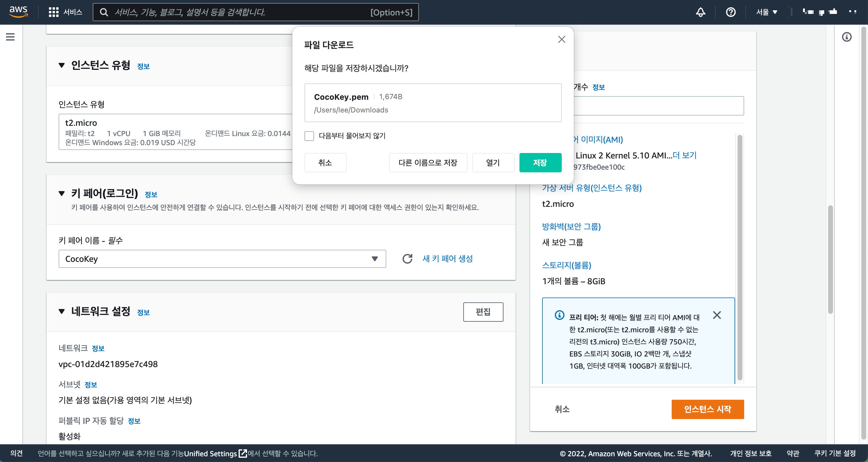
Task: Click the notifications bell icon
Action: pyautogui.click(x=700, y=12)
